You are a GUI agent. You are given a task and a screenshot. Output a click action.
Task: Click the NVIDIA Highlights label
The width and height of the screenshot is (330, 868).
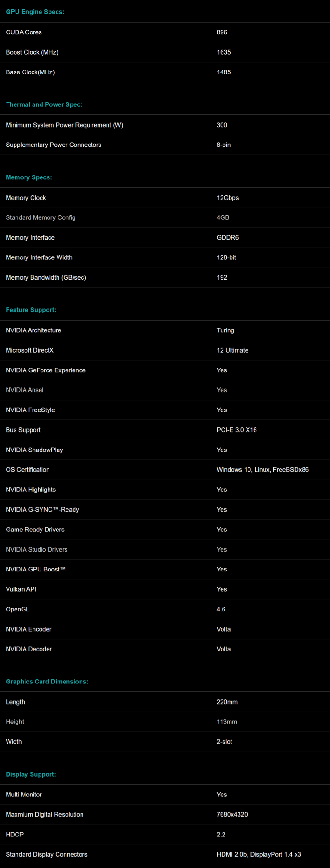[x=31, y=490]
